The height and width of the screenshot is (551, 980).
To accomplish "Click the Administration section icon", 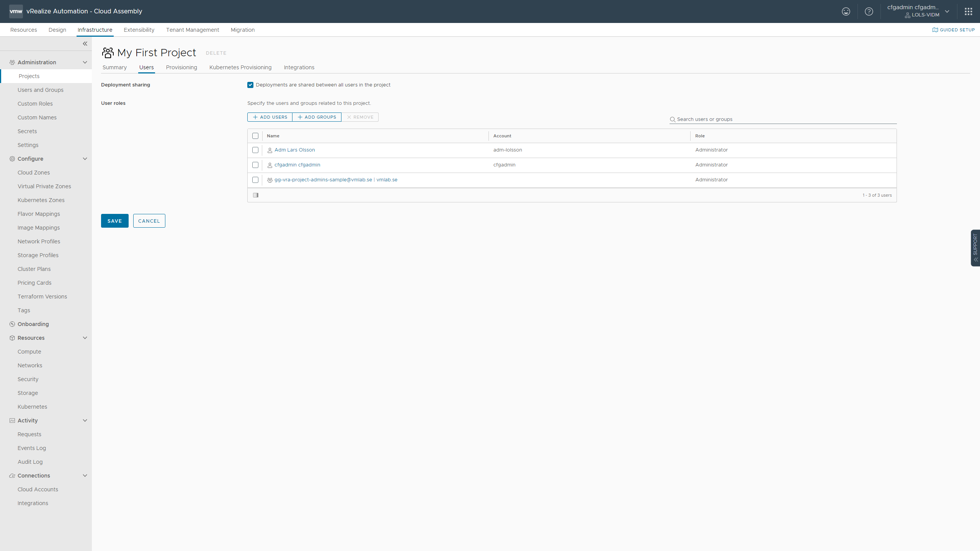I will click(12, 62).
